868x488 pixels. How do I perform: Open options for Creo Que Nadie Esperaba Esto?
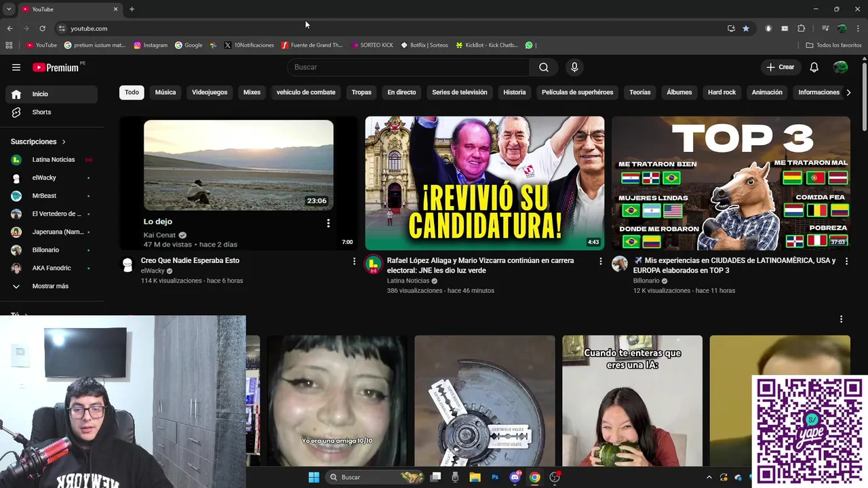354,261
